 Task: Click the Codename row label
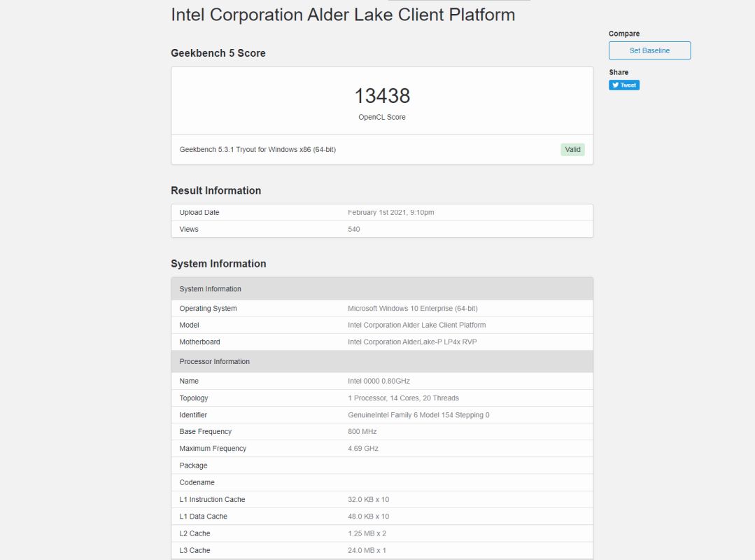click(197, 482)
